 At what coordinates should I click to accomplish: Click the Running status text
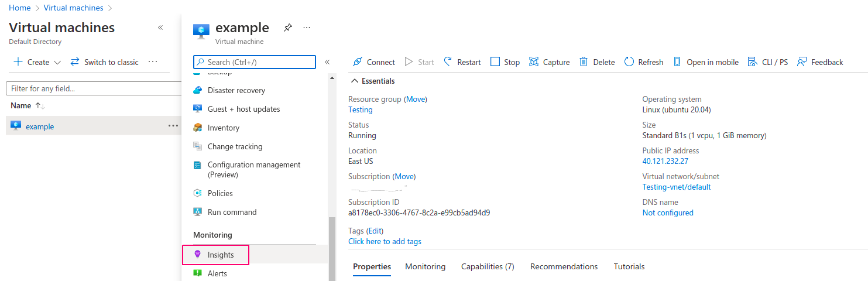[362, 135]
